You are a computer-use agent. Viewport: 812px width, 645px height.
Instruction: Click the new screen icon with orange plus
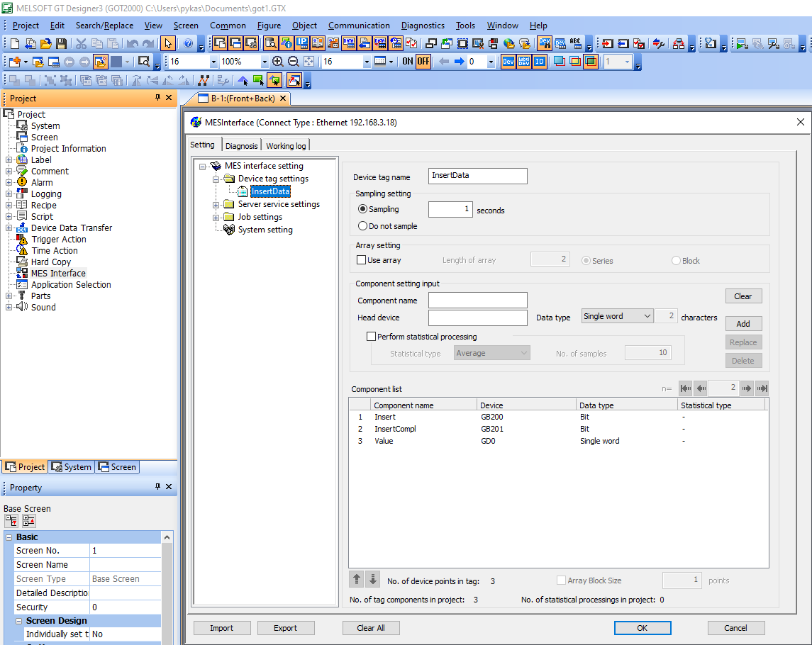[x=15, y=62]
